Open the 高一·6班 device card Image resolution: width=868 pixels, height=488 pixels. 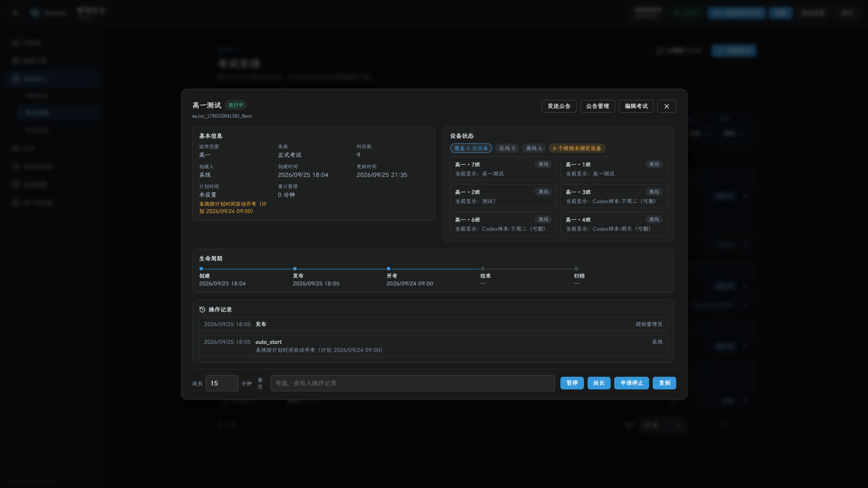coord(503,224)
